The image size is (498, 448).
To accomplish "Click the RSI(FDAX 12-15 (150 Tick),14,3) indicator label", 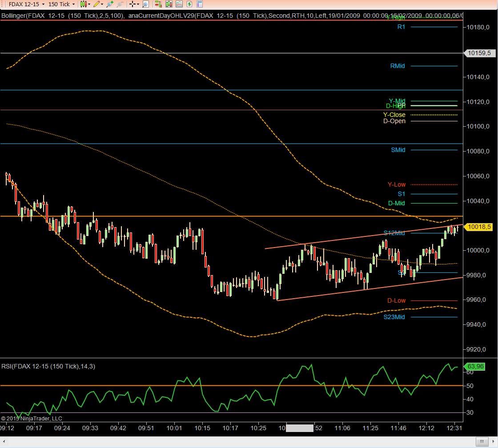I will point(48,366).
